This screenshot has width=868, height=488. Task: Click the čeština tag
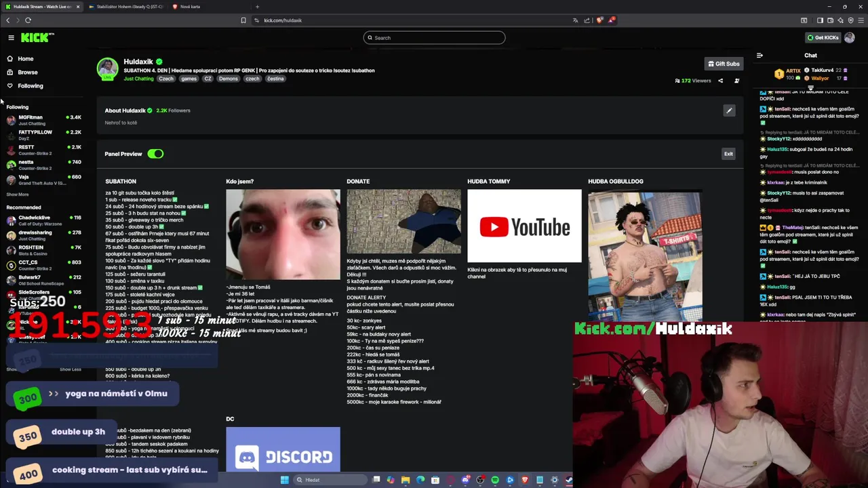point(275,79)
